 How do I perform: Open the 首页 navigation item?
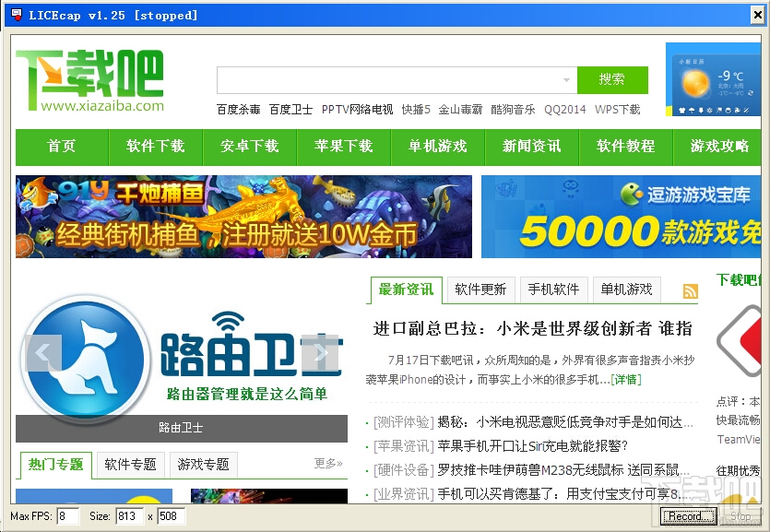click(62, 147)
